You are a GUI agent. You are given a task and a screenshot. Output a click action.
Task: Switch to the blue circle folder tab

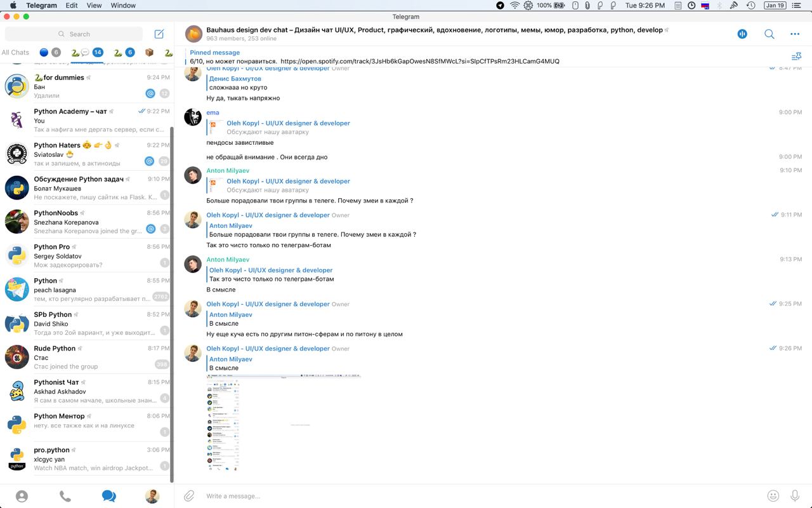click(49, 52)
